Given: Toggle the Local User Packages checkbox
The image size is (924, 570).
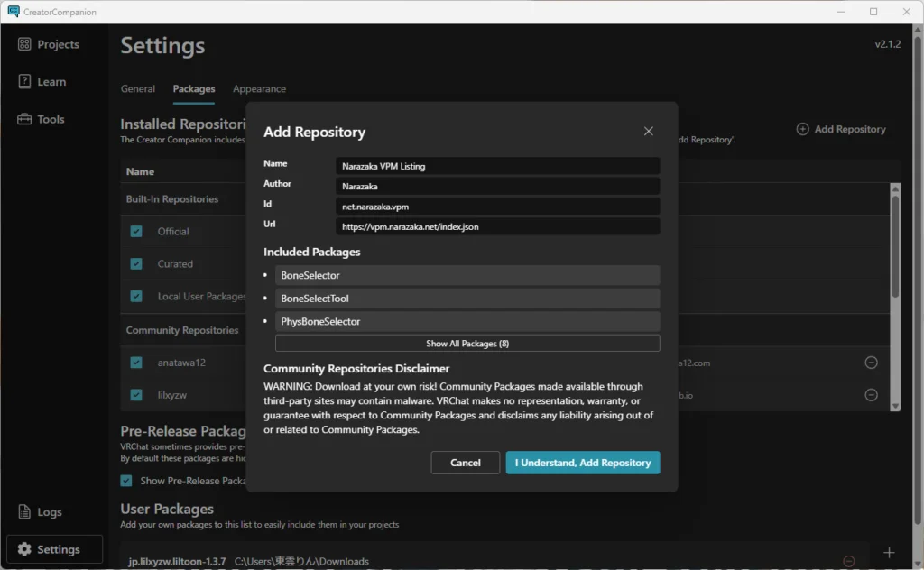Looking at the screenshot, I should 136,296.
